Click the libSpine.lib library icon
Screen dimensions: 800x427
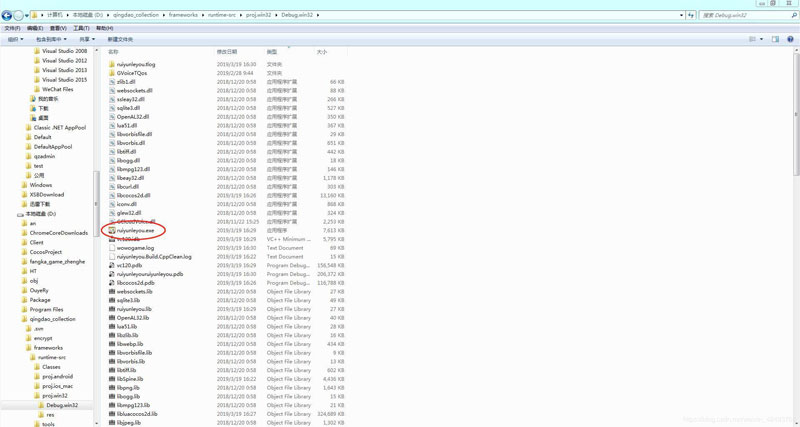coord(112,379)
